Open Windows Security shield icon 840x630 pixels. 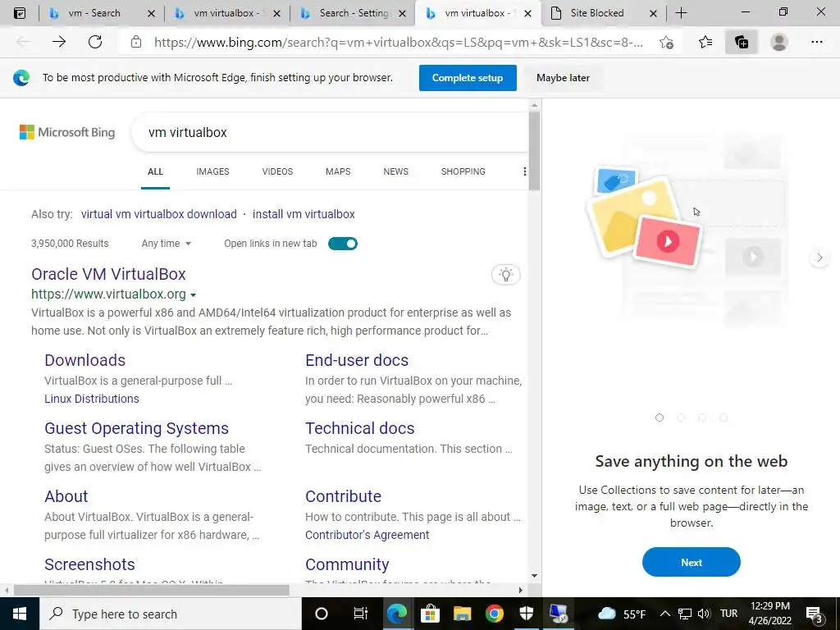coord(527,614)
